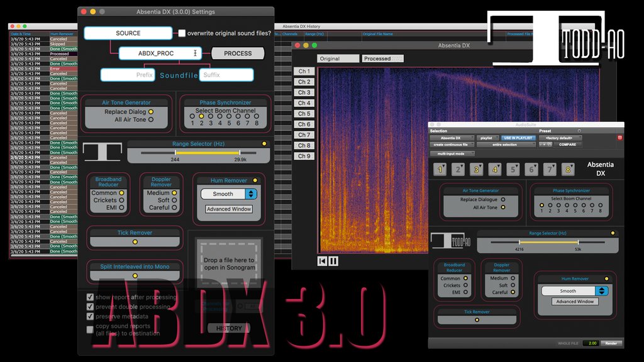
Task: Choose Crickets in Settings Broadband Reducer
Action: click(121, 200)
